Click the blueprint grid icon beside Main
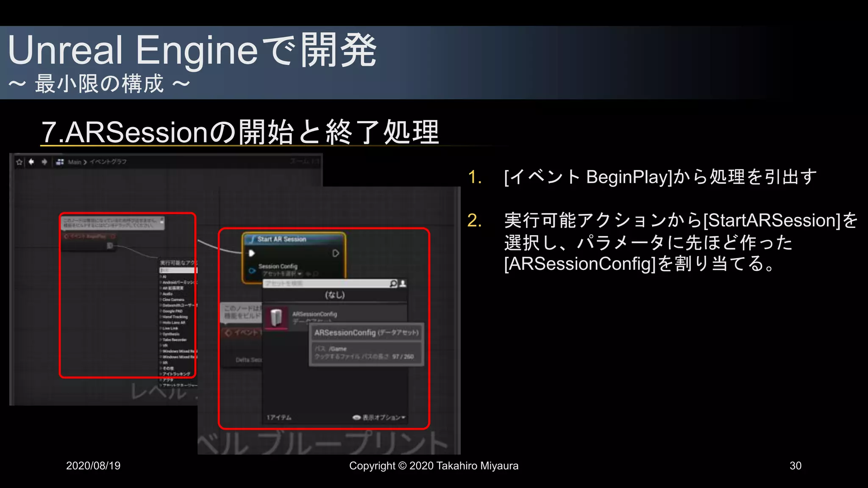Viewport: 868px width, 488px height. pyautogui.click(x=60, y=162)
